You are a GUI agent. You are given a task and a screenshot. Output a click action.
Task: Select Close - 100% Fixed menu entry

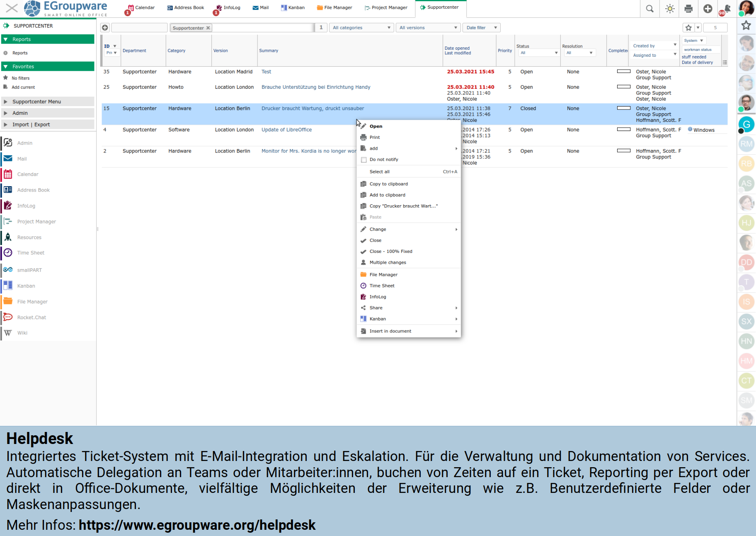coord(390,251)
